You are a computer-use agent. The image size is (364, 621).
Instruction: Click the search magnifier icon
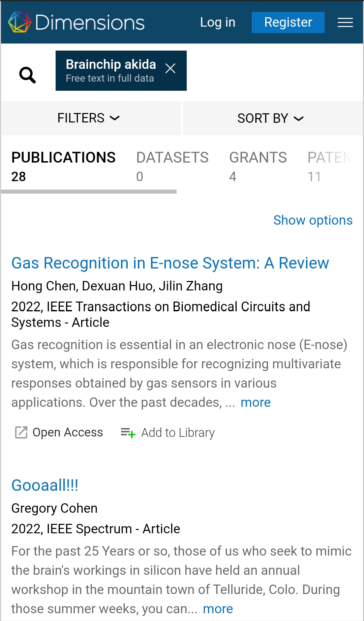tap(27, 75)
